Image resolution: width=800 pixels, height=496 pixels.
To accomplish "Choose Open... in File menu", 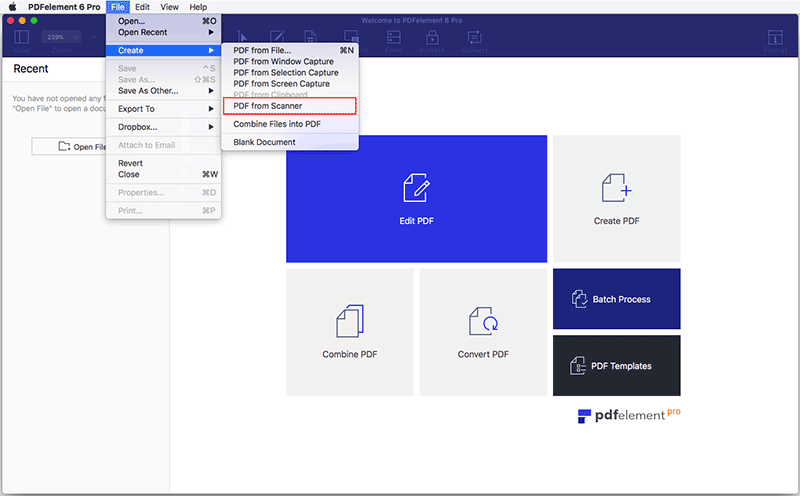I will 163,21.
